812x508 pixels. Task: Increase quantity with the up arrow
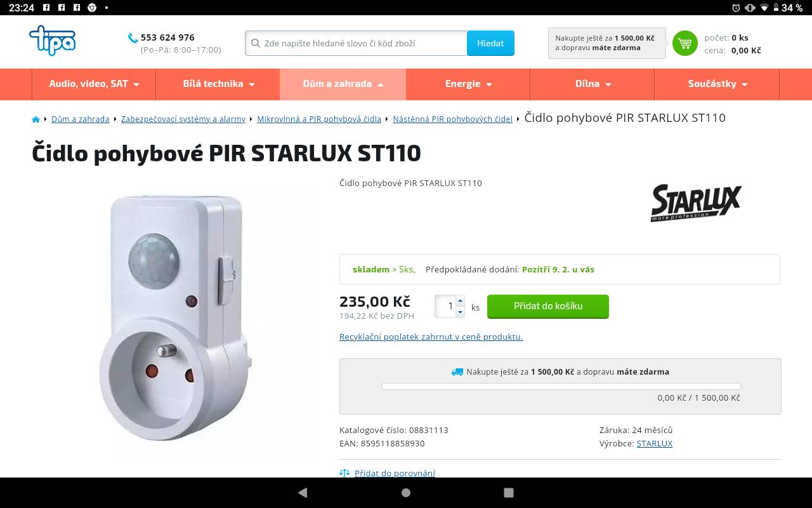tap(461, 300)
